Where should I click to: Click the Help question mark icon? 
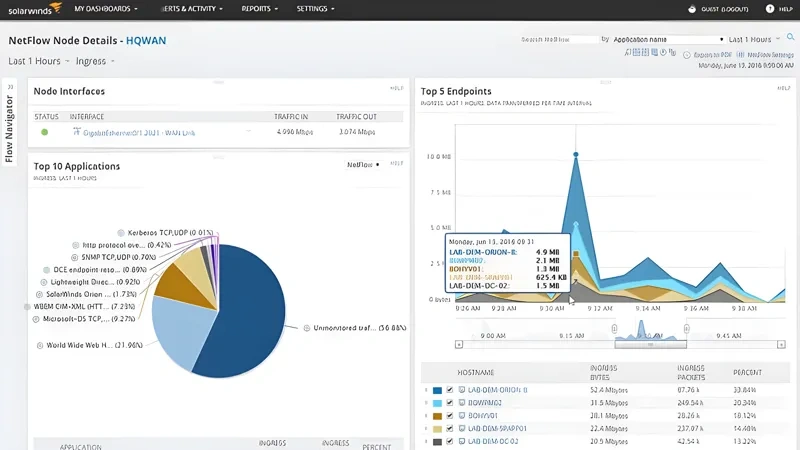[770, 9]
